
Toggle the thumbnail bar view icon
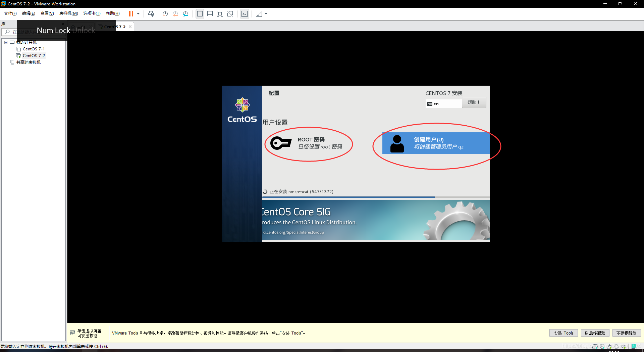pyautogui.click(x=210, y=14)
